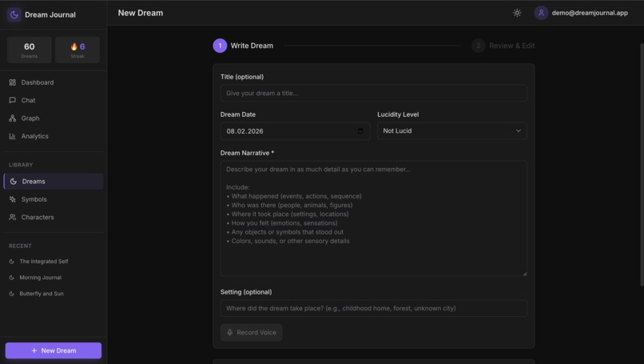Click the page vertical scrollbar
Image resolution: width=644 pixels, height=364 pixels.
pos(642,165)
